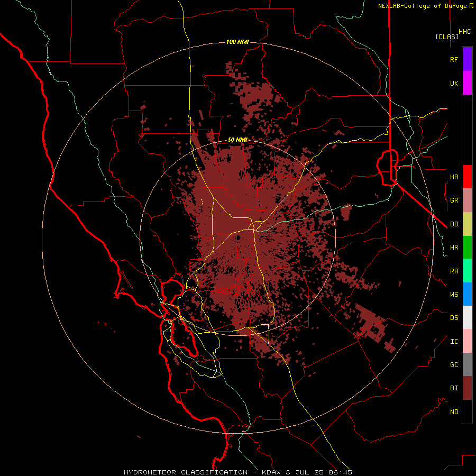Screen dimensions: 476x476
Task: Click the BI legend label
Action: point(454,388)
